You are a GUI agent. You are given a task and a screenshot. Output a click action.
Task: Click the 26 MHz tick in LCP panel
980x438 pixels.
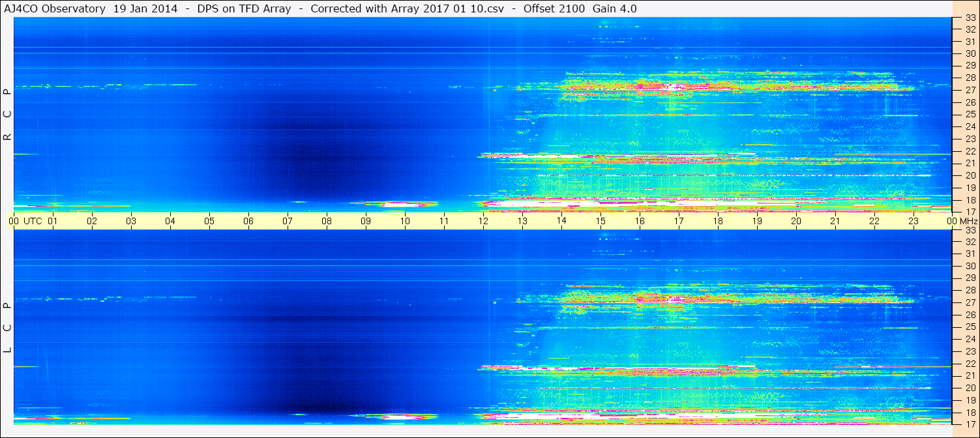(970, 315)
